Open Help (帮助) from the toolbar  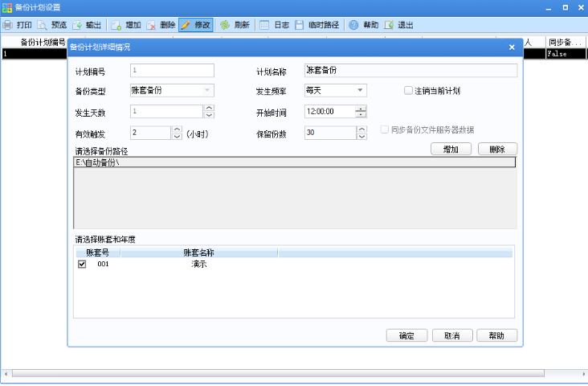[x=353, y=25]
